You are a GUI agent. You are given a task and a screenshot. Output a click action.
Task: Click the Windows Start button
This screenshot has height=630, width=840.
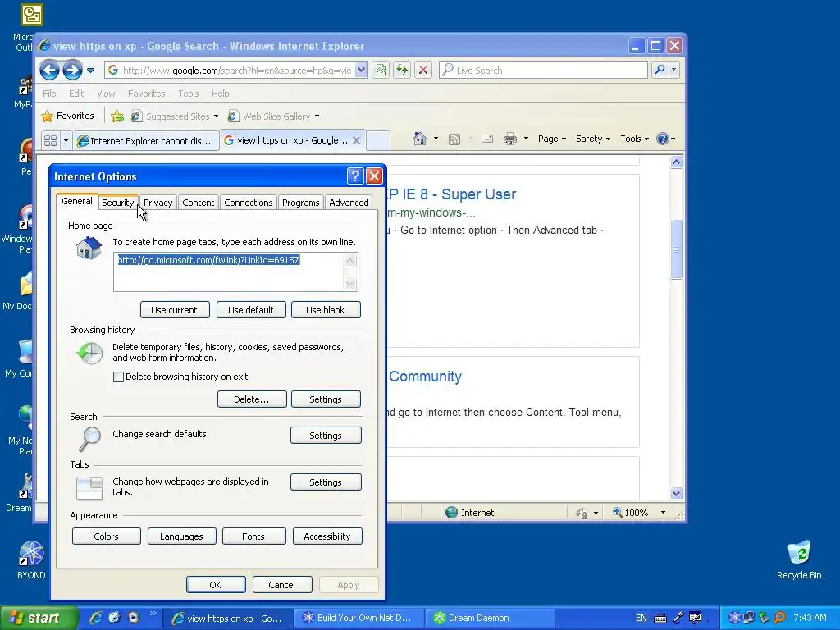(x=39, y=618)
